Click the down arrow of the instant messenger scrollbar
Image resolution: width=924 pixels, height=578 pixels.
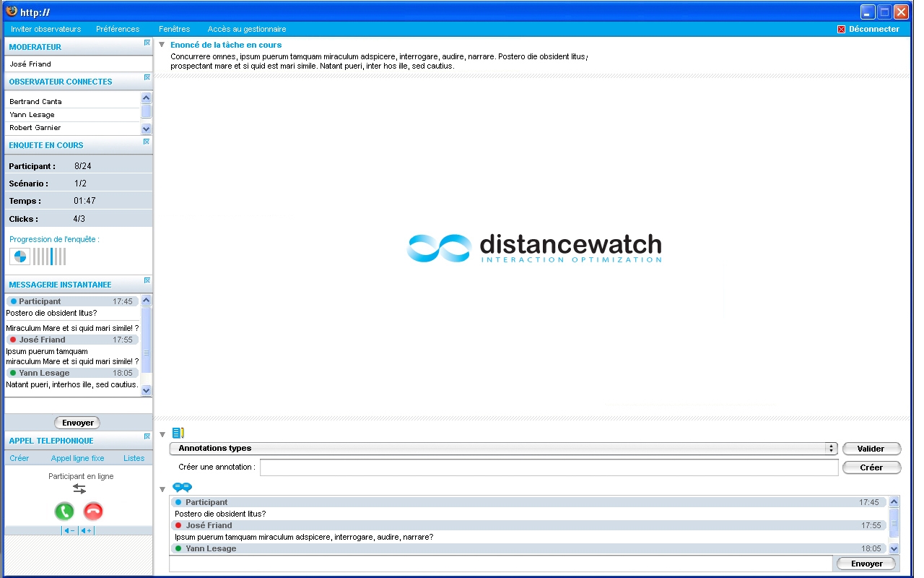[147, 390]
